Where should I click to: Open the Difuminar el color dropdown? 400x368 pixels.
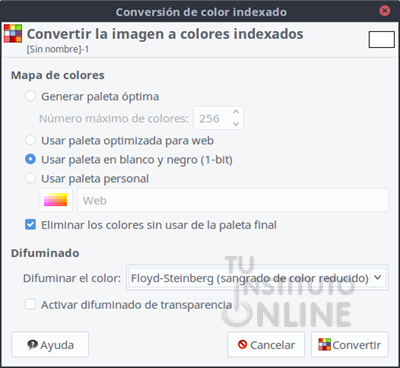[257, 278]
